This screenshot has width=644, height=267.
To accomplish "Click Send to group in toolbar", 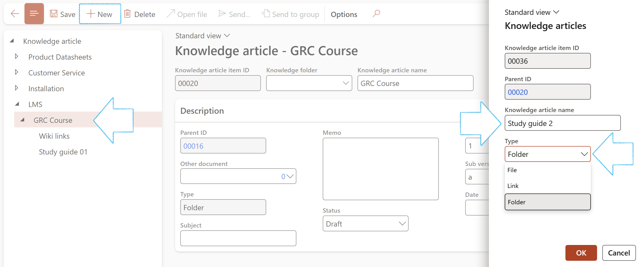I will point(290,14).
